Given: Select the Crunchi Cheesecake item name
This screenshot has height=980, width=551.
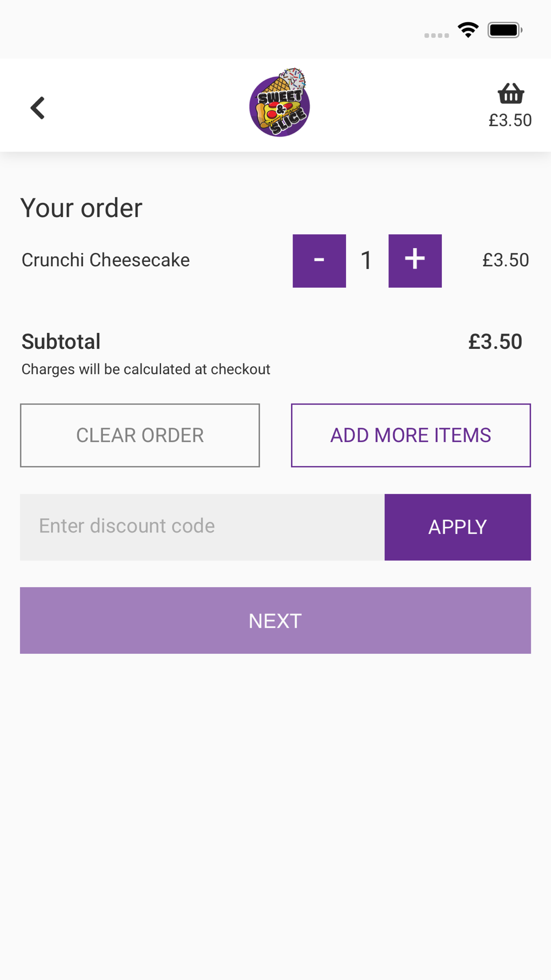Looking at the screenshot, I should [105, 260].
